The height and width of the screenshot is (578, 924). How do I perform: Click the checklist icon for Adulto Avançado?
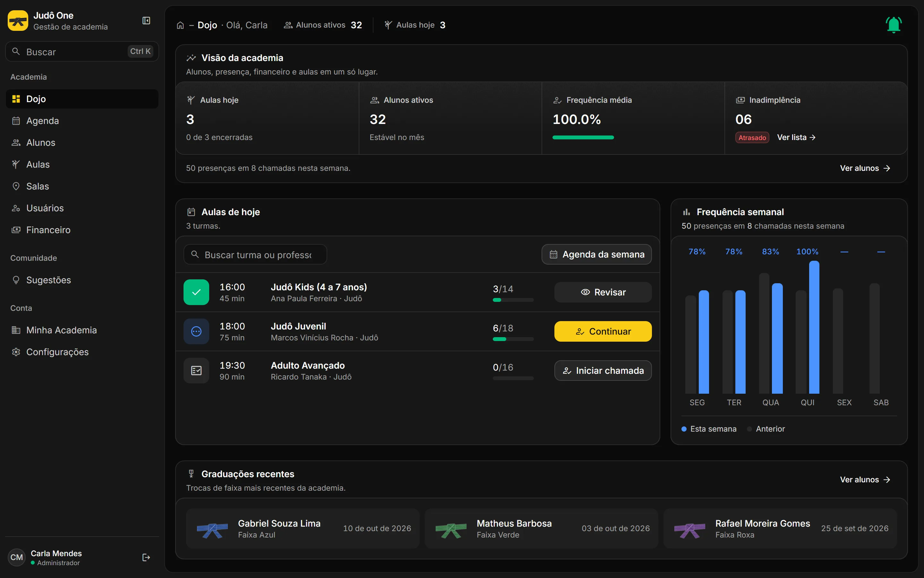coord(196,371)
